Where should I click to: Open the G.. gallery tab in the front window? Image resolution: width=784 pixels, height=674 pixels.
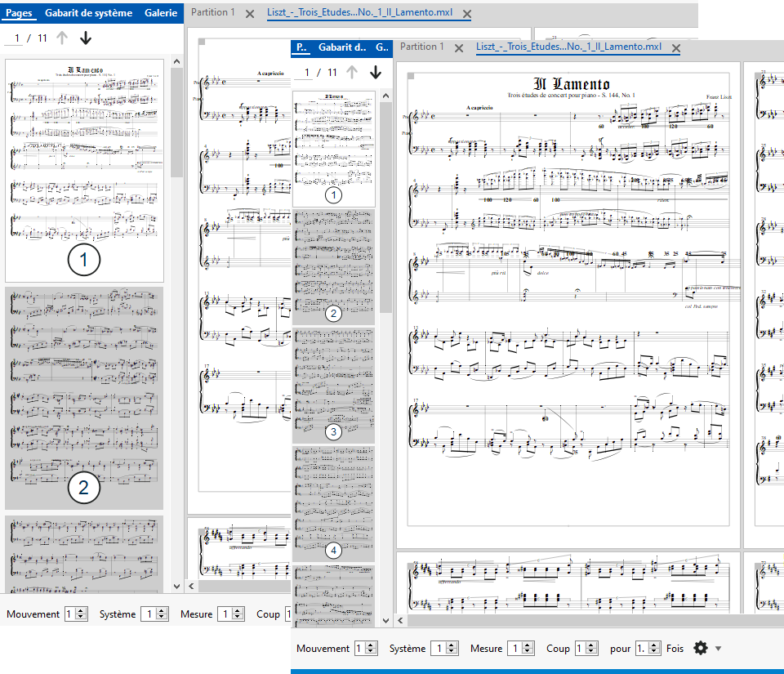click(x=382, y=47)
